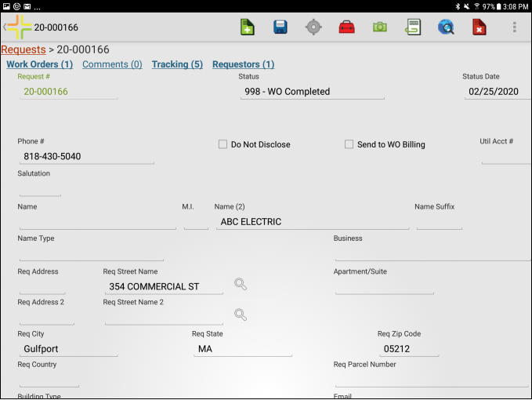Viewport: 532px width, 400px height.
Task: Tap the clock showing 3:08 PM
Action: pos(516,6)
